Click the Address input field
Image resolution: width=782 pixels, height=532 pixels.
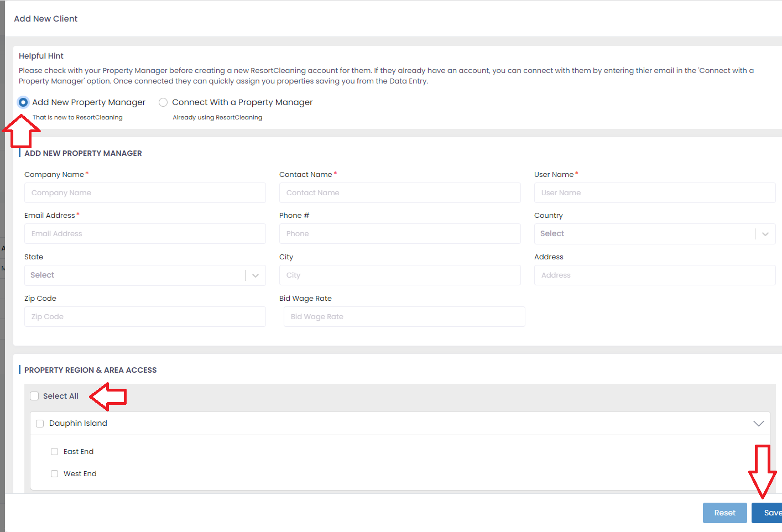pos(654,275)
